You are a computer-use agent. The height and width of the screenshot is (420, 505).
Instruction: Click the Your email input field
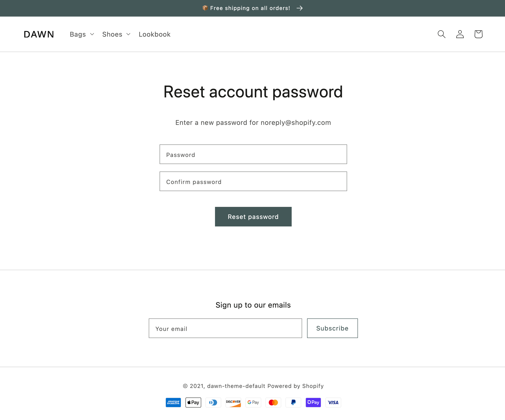[x=225, y=328]
